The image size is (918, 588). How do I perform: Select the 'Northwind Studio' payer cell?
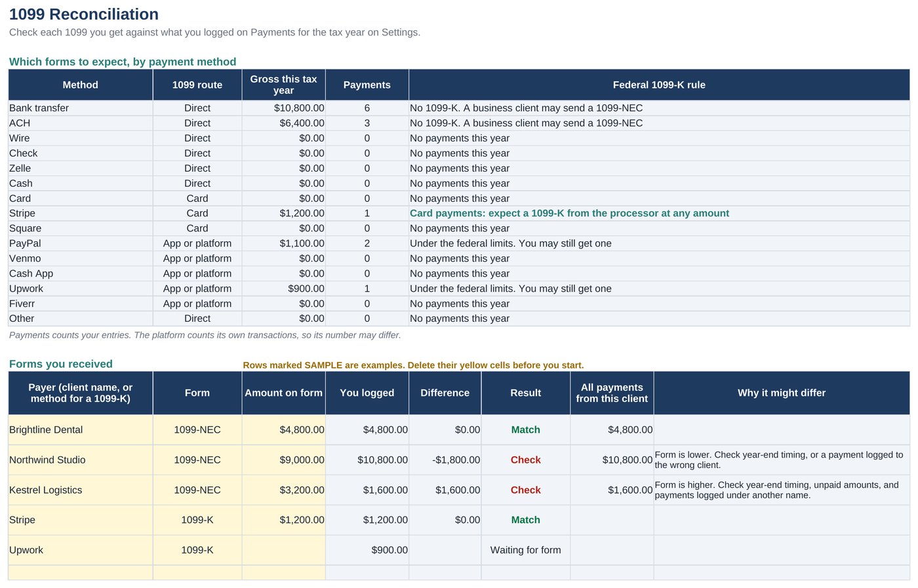81,460
